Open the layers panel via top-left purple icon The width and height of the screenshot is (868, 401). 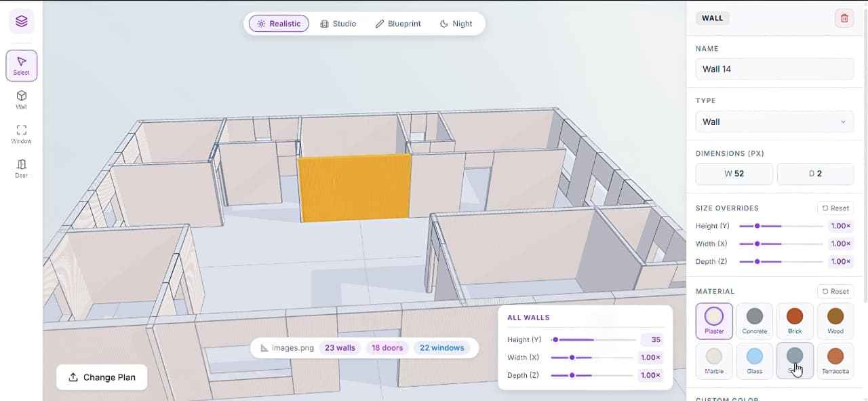coord(21,21)
